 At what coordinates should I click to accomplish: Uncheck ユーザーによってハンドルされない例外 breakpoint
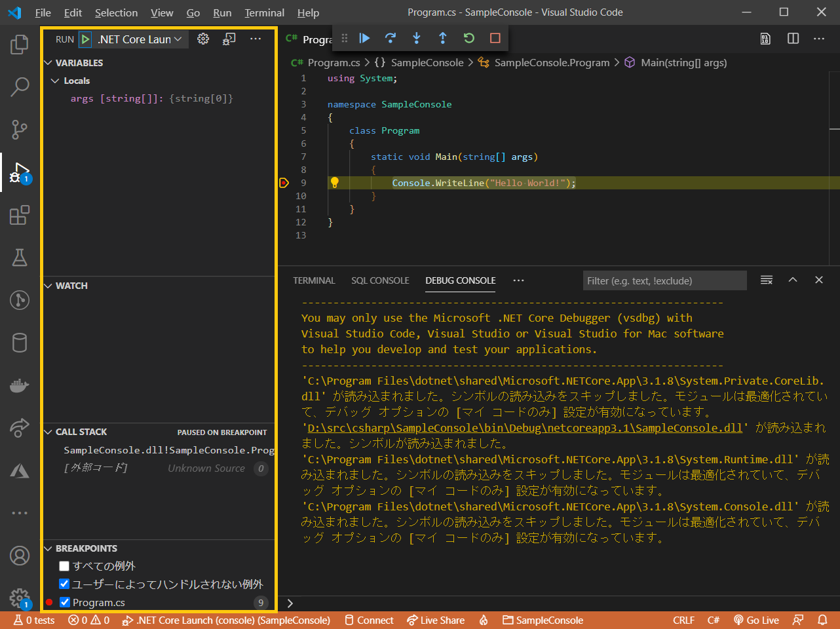[x=64, y=584]
